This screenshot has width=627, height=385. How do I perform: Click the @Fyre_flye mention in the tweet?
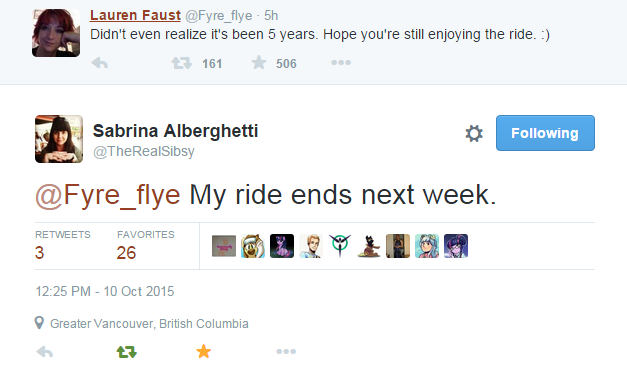click(x=108, y=195)
